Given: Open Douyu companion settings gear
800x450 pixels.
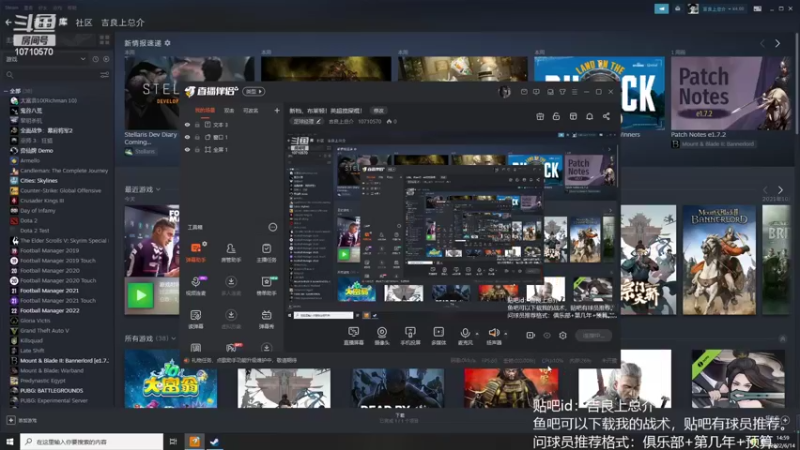Looking at the screenshot, I should tap(563, 335).
